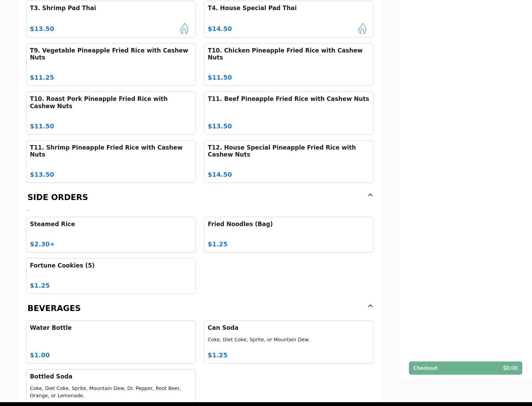Viewport: 532px width, 406px height.
Task: Collapse the Side Orders section
Action: coord(370,195)
